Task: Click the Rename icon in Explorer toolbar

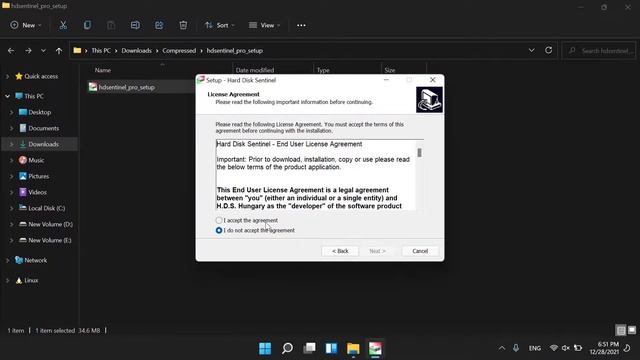Action: [135, 25]
